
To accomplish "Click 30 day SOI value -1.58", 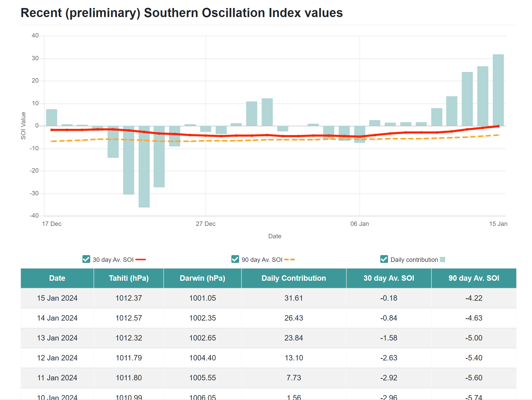I will click(x=389, y=338).
